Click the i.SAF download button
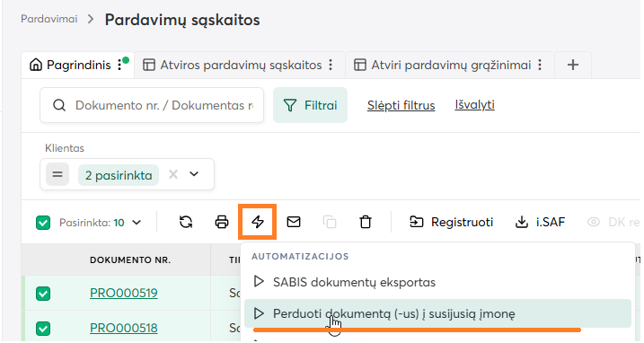The image size is (644, 343). 540,222
